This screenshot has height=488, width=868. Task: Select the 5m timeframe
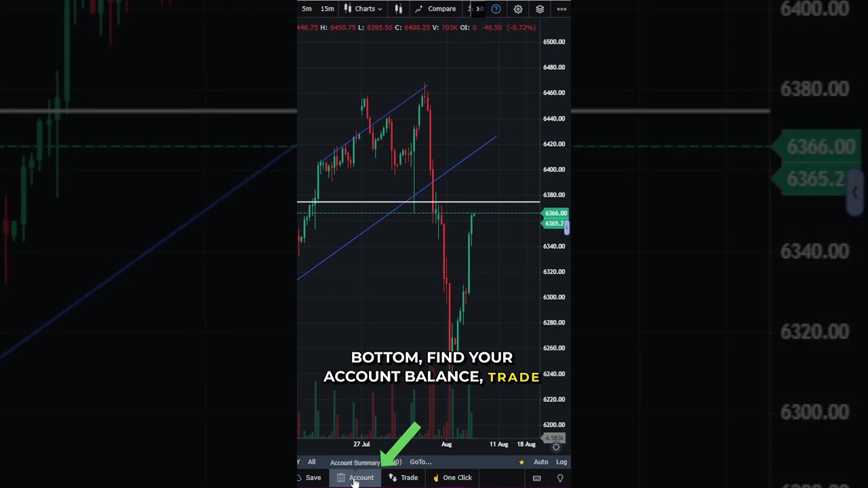(307, 9)
